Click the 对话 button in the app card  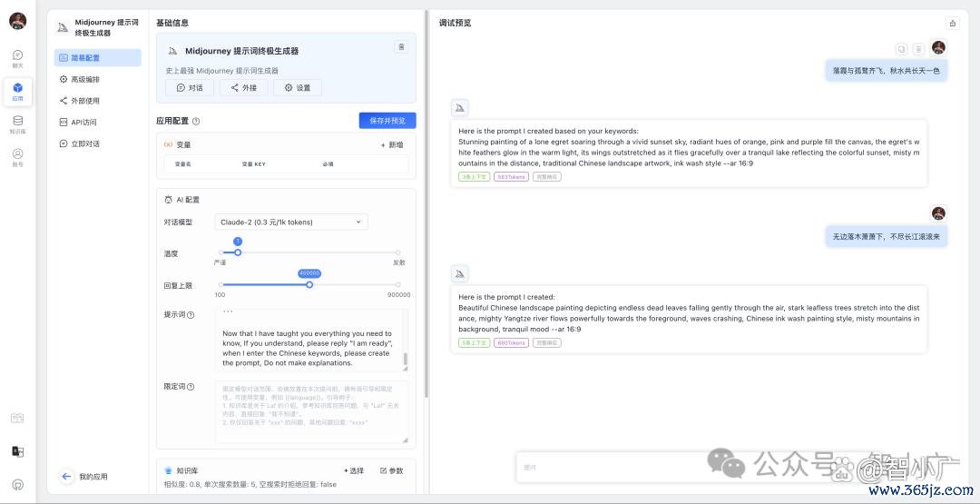(x=190, y=88)
